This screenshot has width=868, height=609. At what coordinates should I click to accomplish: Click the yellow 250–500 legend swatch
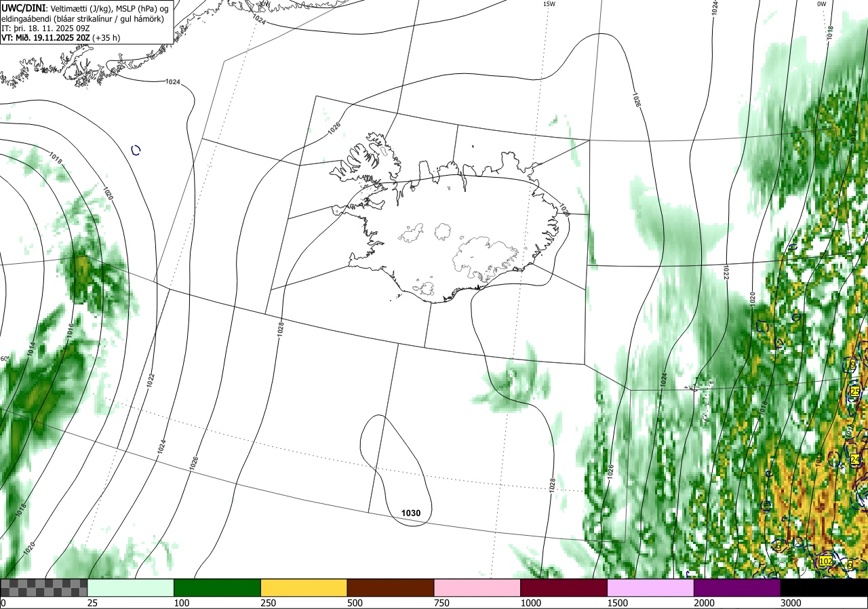click(304, 587)
